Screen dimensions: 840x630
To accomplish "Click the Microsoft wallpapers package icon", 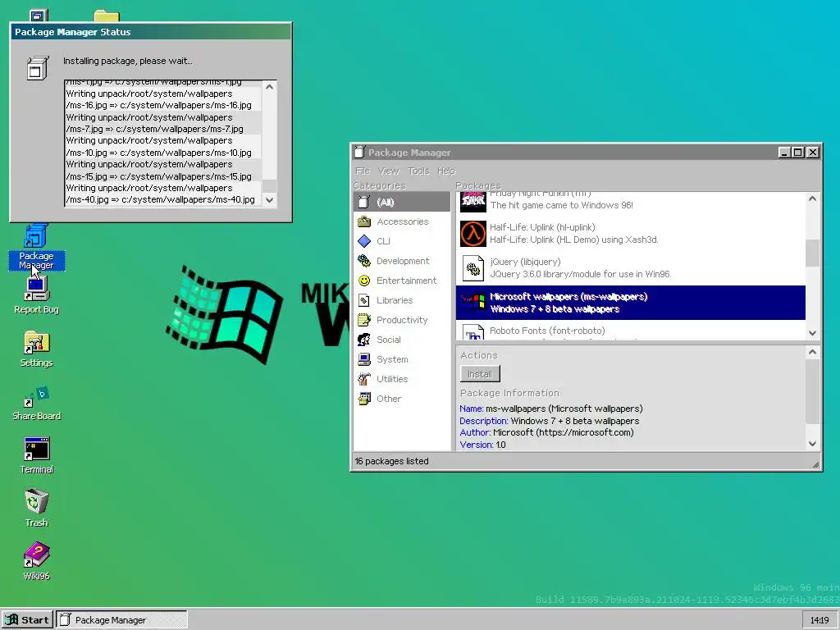I will click(473, 303).
